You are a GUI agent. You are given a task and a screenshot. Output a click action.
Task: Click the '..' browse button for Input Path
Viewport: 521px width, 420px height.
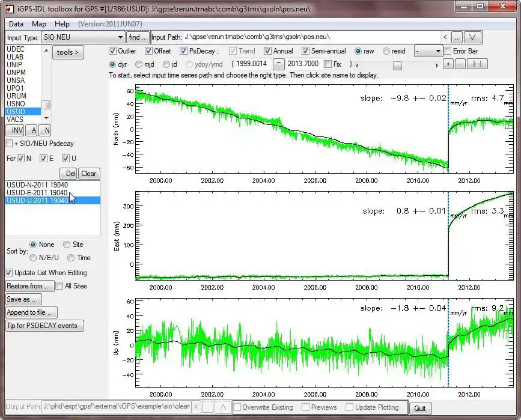[457, 37]
